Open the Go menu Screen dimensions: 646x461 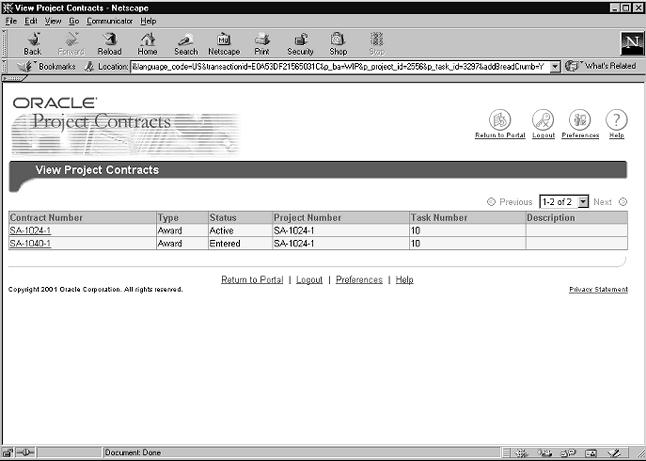(x=74, y=21)
